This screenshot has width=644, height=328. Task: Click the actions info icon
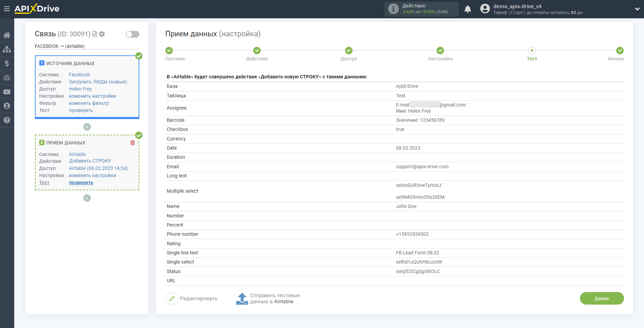coord(393,9)
